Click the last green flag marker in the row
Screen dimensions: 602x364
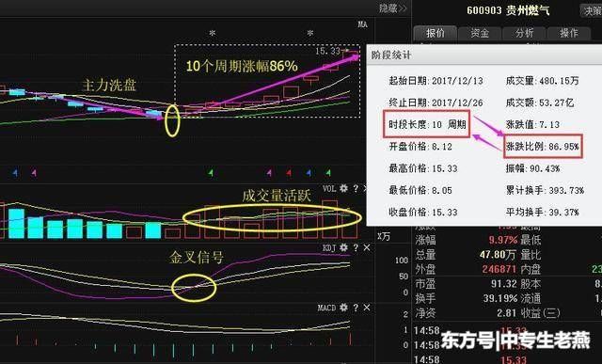328,173
